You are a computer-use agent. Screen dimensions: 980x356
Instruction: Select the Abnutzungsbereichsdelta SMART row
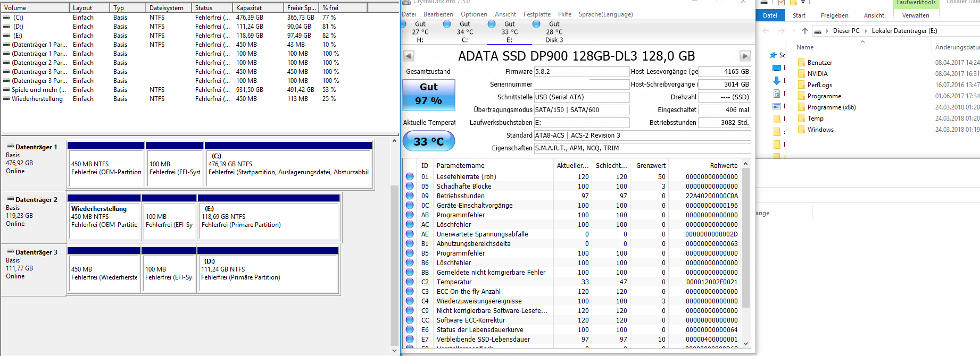tap(572, 243)
